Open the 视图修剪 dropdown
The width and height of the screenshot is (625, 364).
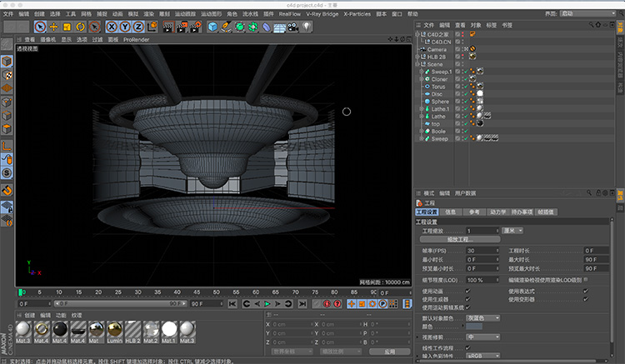[482, 337]
